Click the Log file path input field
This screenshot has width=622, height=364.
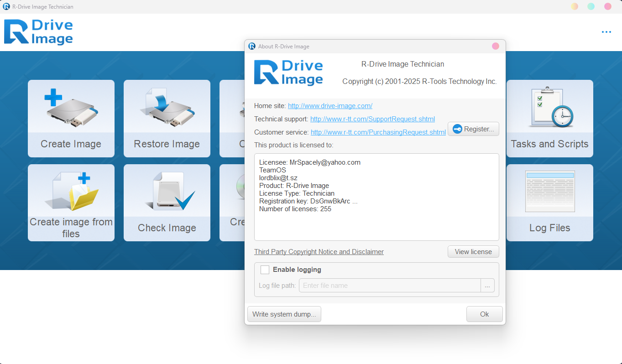(389, 286)
